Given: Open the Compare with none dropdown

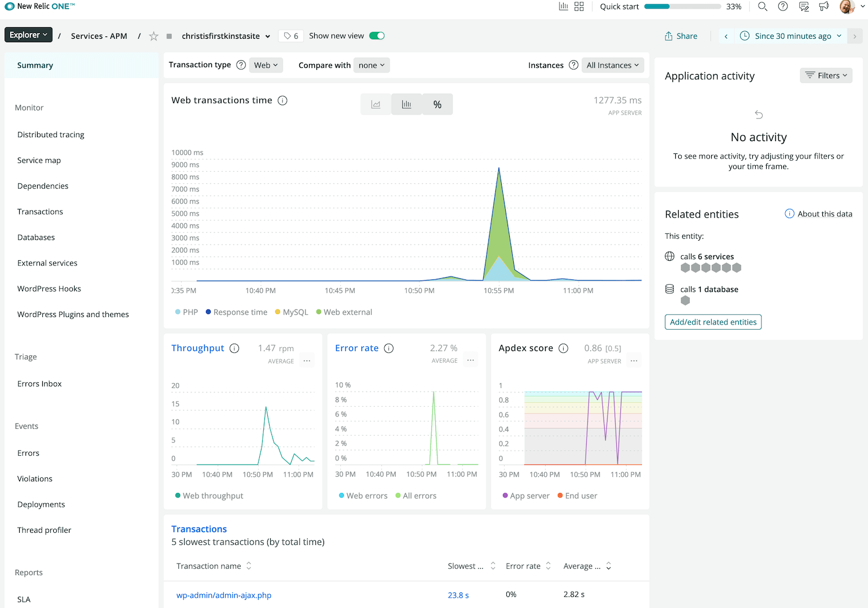Looking at the screenshot, I should point(372,65).
